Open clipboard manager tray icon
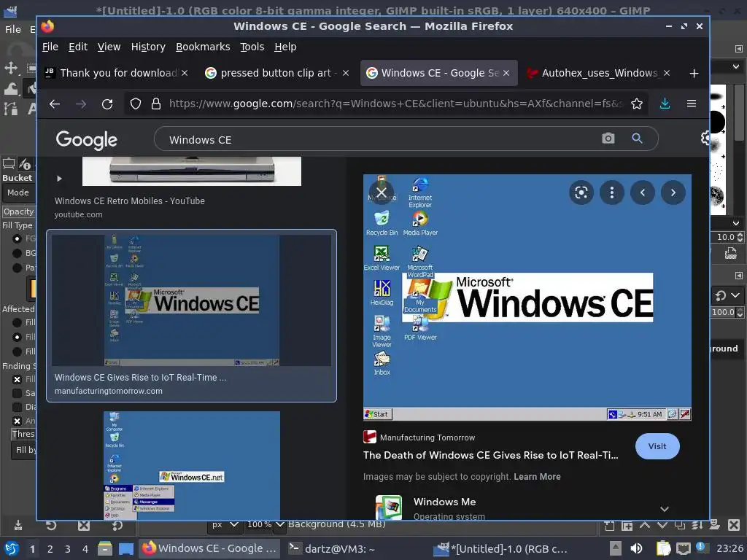 662,548
